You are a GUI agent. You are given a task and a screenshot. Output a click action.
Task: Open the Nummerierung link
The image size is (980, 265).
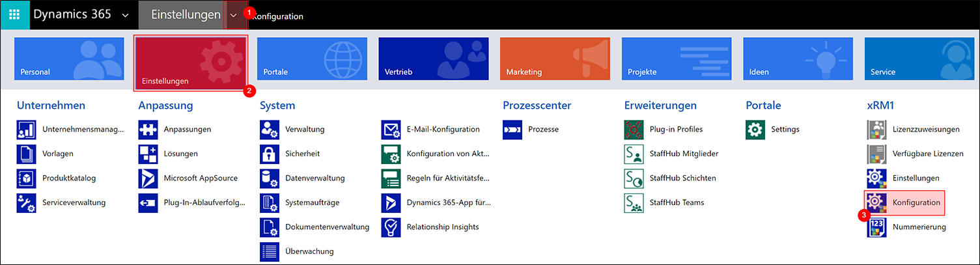click(x=919, y=227)
